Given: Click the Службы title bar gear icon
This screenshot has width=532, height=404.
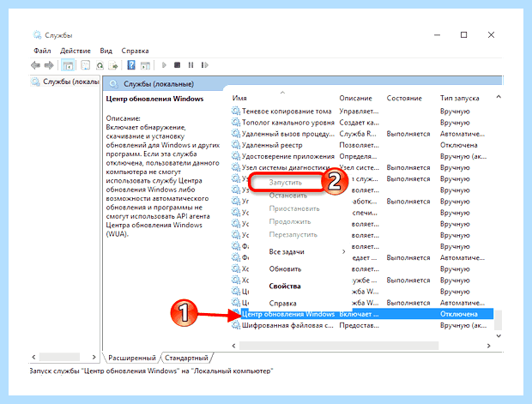Looking at the screenshot, I should (x=37, y=35).
